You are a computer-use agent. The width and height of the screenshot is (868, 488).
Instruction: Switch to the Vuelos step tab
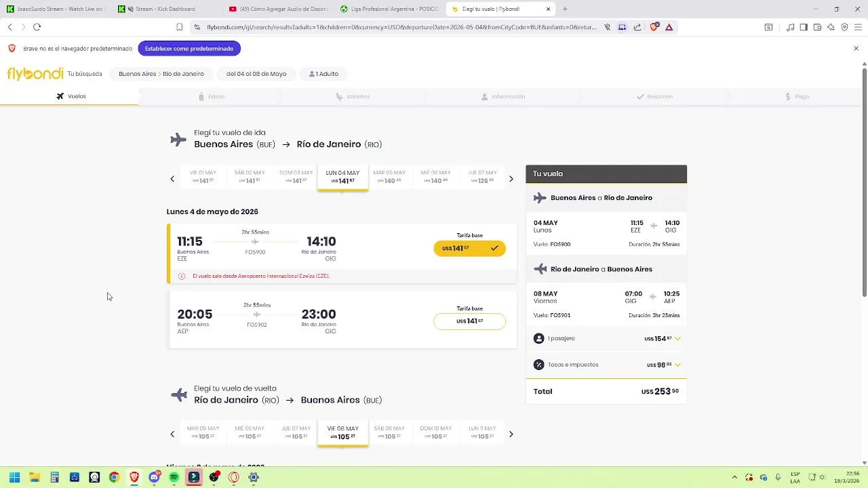point(71,96)
